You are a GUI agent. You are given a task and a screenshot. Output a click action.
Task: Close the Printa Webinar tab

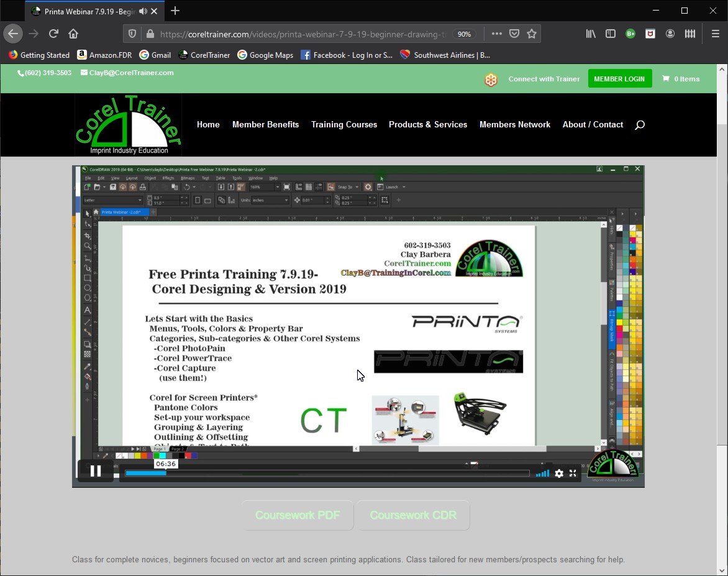(x=154, y=11)
